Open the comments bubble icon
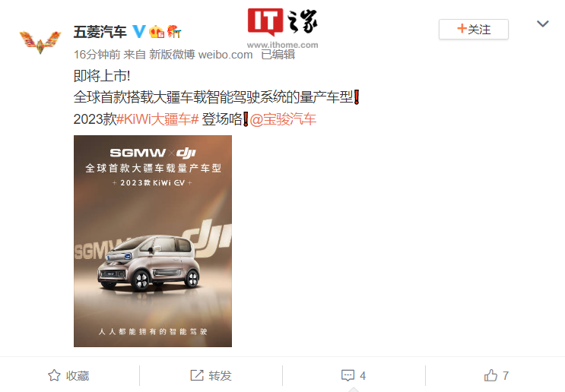The height and width of the screenshot is (392, 565). pyautogui.click(x=348, y=375)
